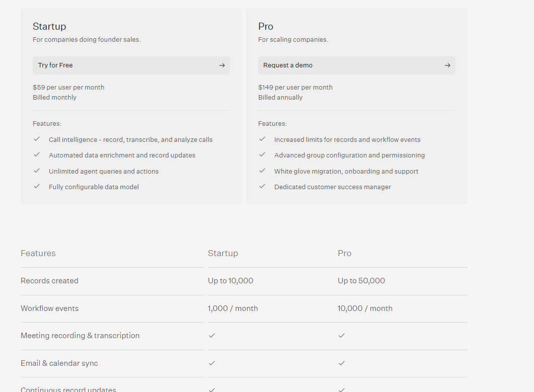Select the Startup column header
This screenshot has height=392, width=534.
point(223,253)
